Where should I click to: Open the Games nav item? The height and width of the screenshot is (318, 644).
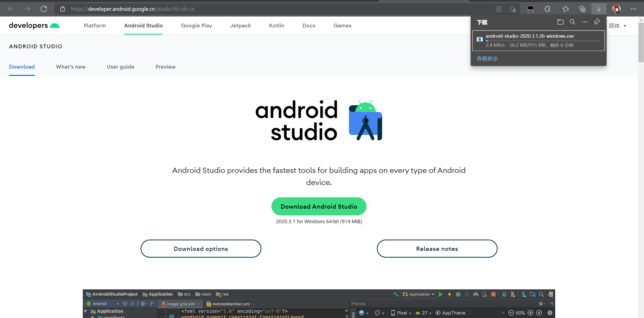tap(342, 26)
